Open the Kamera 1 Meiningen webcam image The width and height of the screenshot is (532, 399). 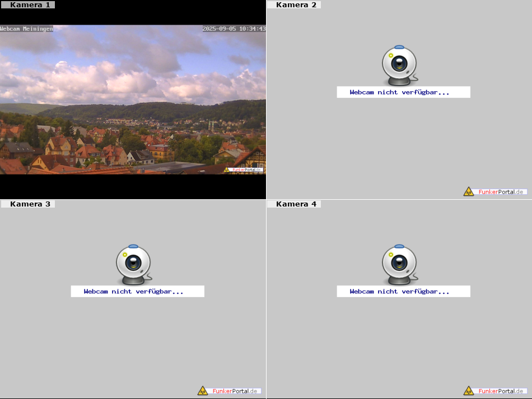click(133, 99)
